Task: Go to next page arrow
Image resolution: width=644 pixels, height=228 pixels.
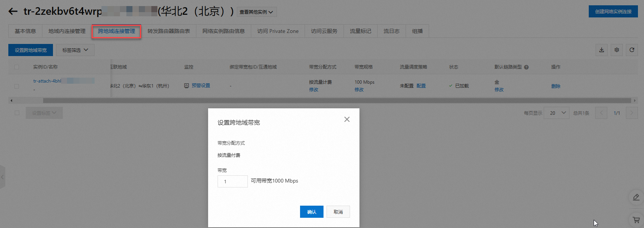Action: (632, 113)
